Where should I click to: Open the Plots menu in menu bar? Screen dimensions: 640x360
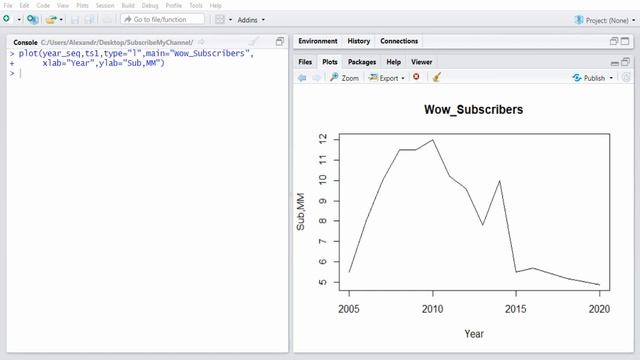(82, 5)
